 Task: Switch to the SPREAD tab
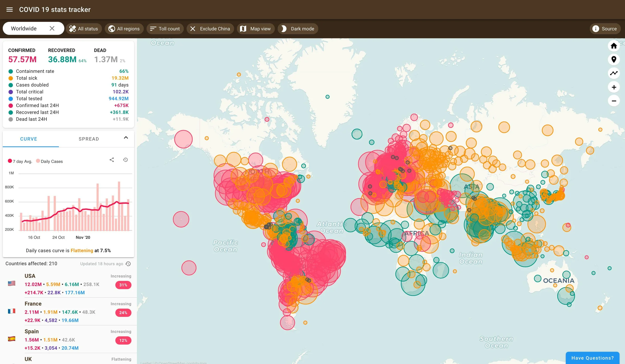tap(89, 139)
